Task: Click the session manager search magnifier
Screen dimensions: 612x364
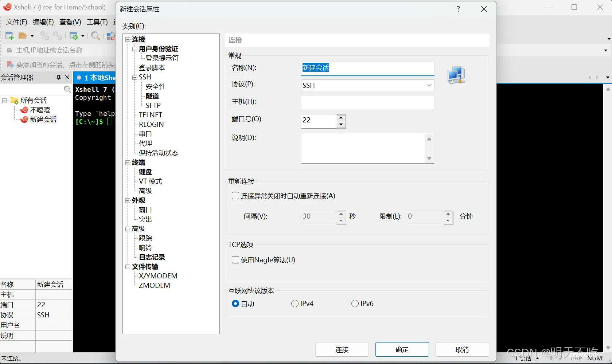Action: pos(67,89)
